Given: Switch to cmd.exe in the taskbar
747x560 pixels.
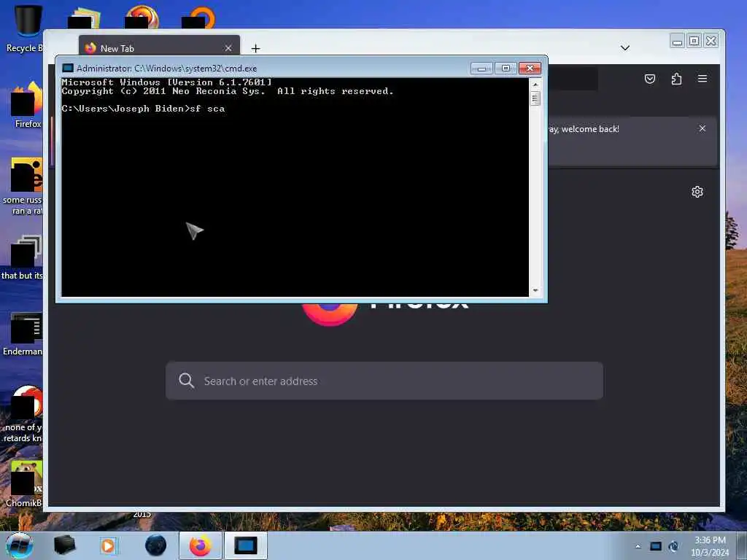Looking at the screenshot, I should [x=245, y=545].
